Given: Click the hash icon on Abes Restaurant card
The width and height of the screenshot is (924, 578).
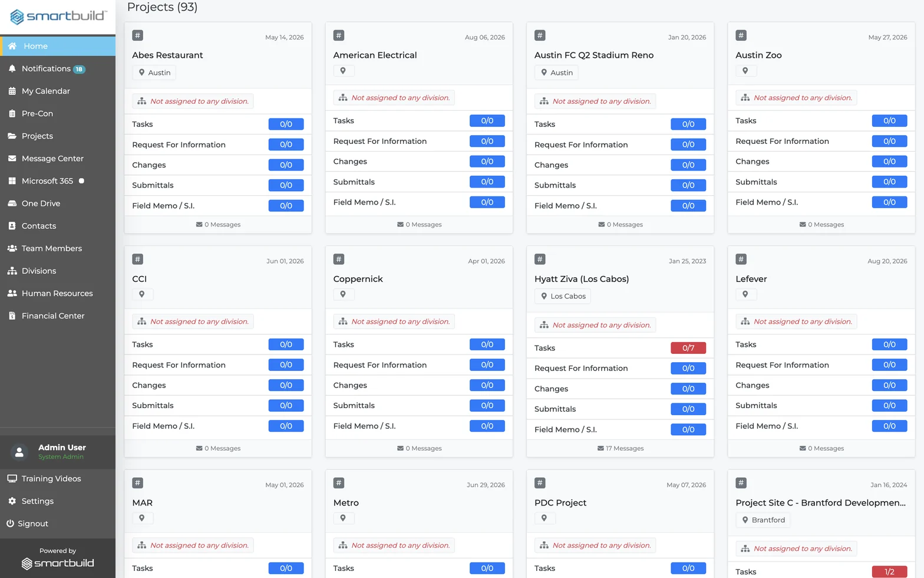Looking at the screenshot, I should [x=137, y=35].
